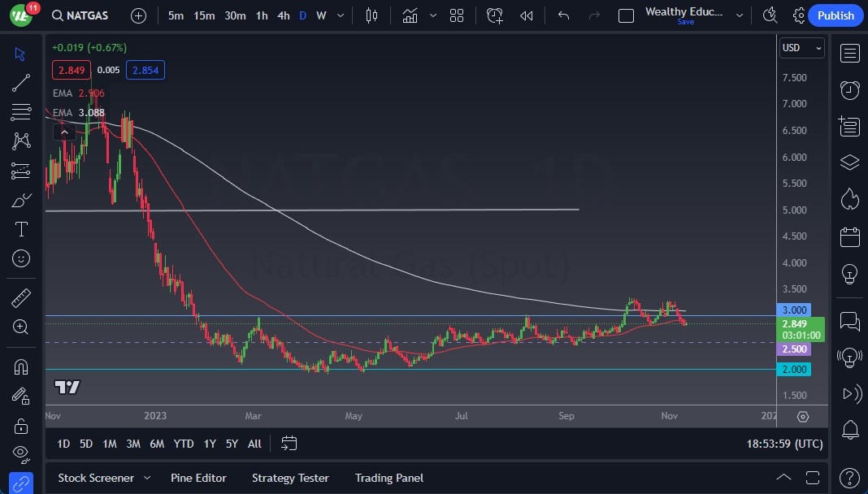868x494 pixels.
Task: Create an alert from top toolbar
Action: (495, 15)
